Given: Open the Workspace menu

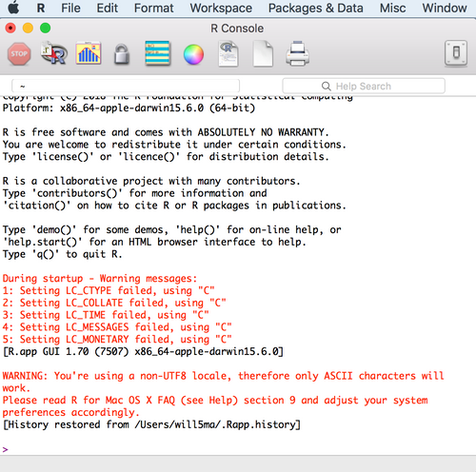Looking at the screenshot, I should [x=221, y=8].
